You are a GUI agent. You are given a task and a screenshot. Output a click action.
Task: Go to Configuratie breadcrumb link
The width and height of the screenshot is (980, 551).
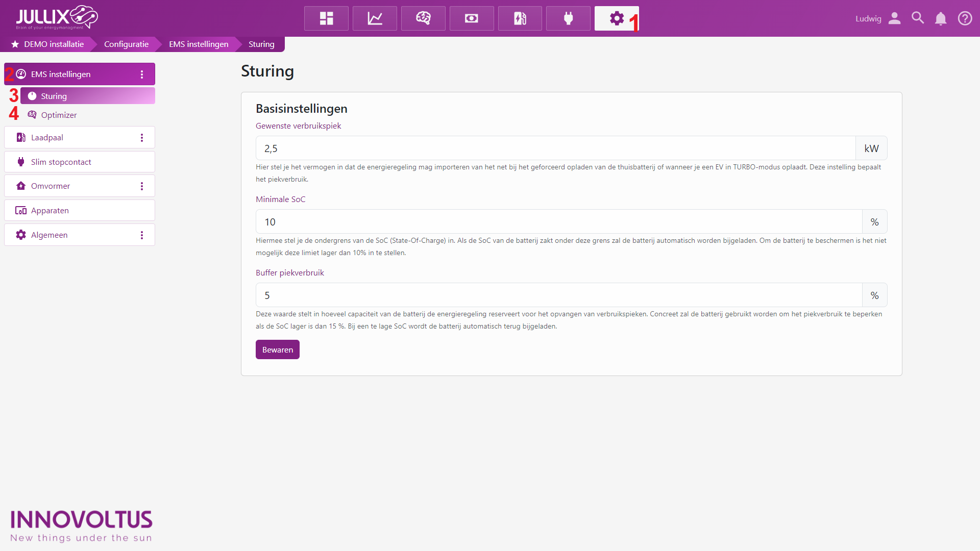pos(126,44)
